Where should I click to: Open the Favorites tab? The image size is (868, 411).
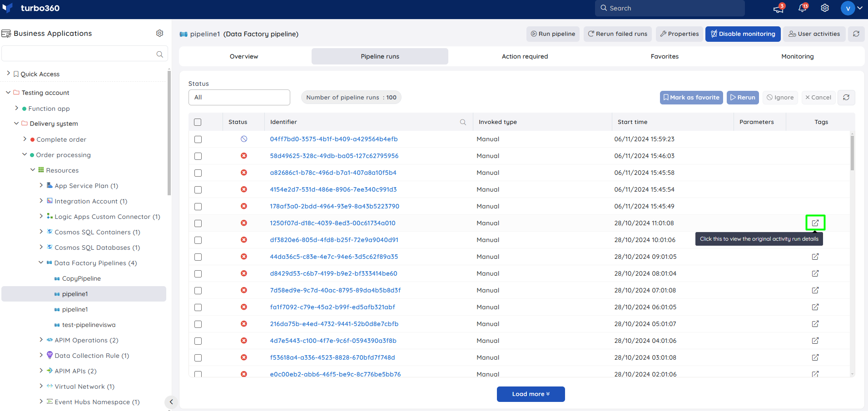(665, 56)
